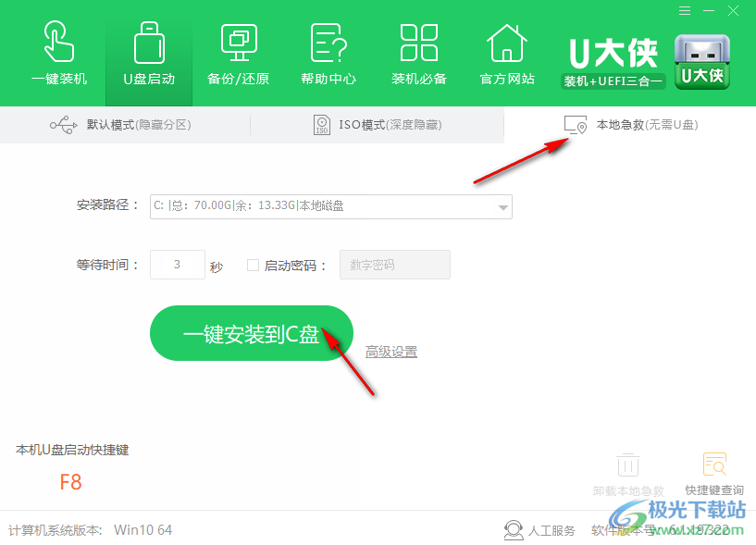Open the 备份/还原 backup restore section
This screenshot has height=545, width=756.
[238, 53]
